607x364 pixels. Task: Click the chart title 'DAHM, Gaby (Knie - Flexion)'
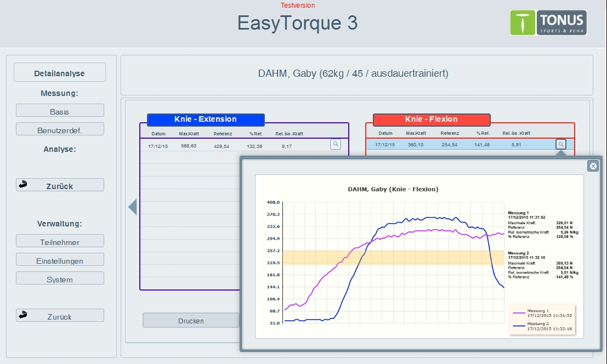[x=393, y=189]
